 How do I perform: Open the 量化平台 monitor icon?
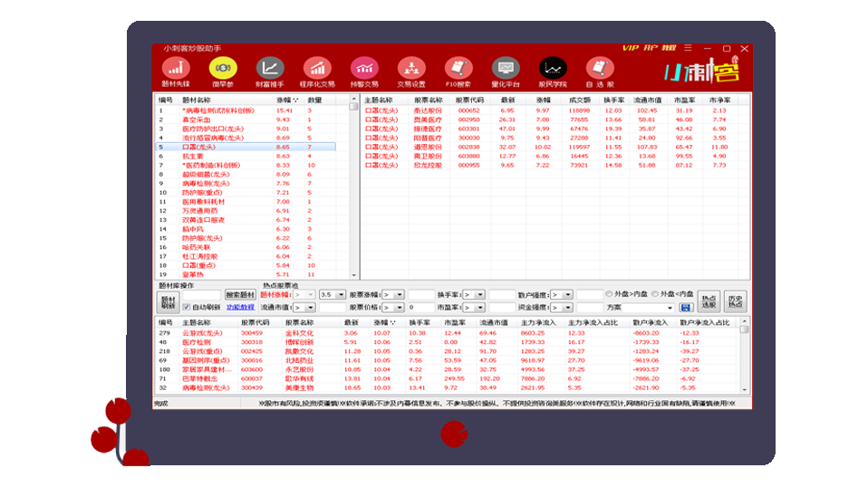[x=506, y=72]
